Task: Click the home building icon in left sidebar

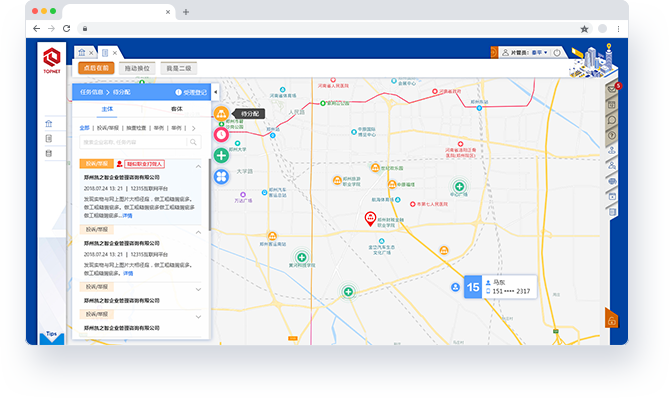Action: click(x=49, y=124)
